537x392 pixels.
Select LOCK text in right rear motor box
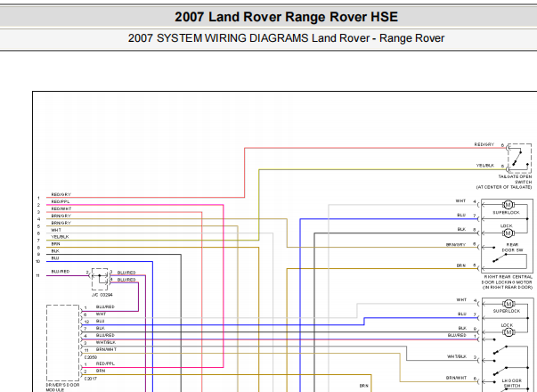pyautogui.click(x=506, y=225)
